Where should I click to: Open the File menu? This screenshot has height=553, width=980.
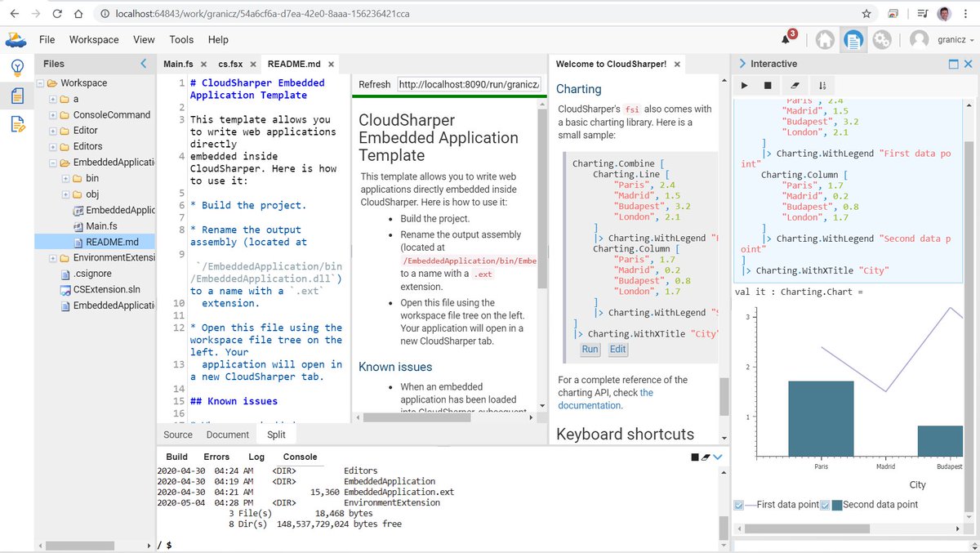pos(47,39)
